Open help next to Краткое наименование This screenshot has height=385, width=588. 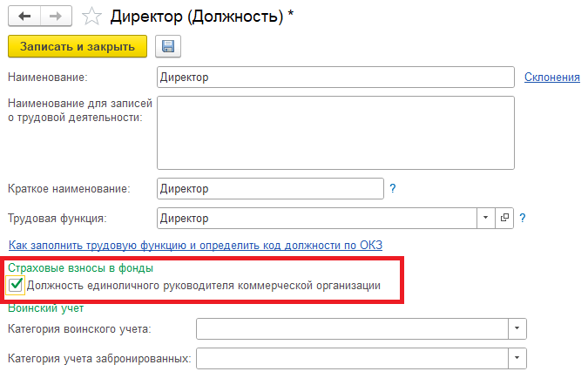393,188
